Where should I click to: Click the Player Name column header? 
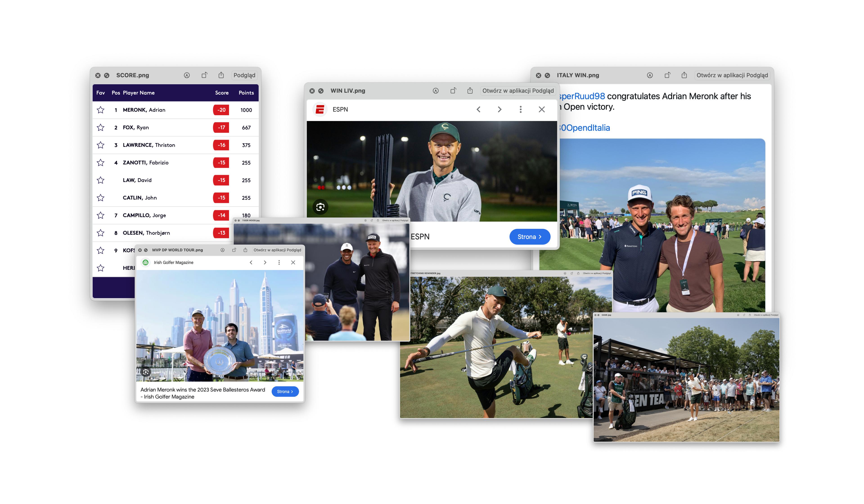coord(139,92)
